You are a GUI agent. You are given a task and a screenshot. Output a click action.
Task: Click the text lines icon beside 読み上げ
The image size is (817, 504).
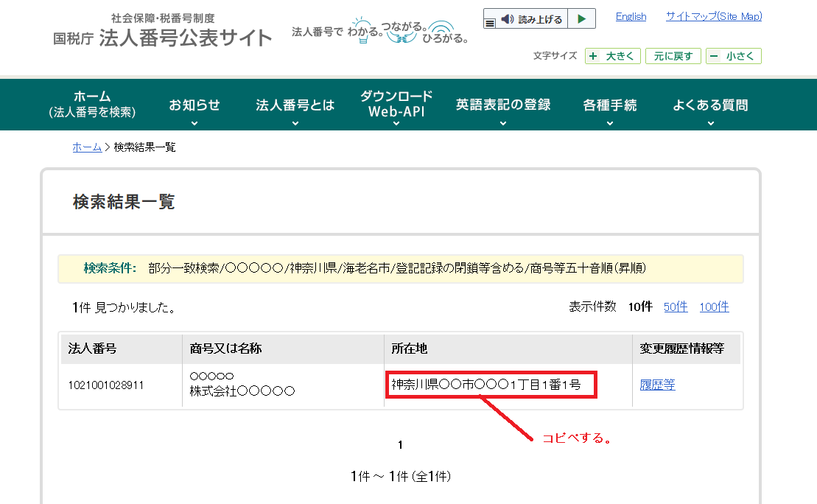[490, 24]
